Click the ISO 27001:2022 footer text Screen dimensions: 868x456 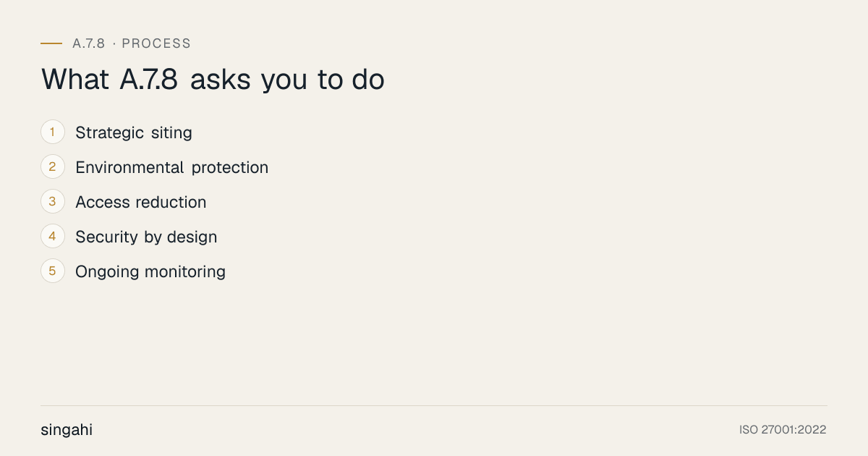[783, 430]
